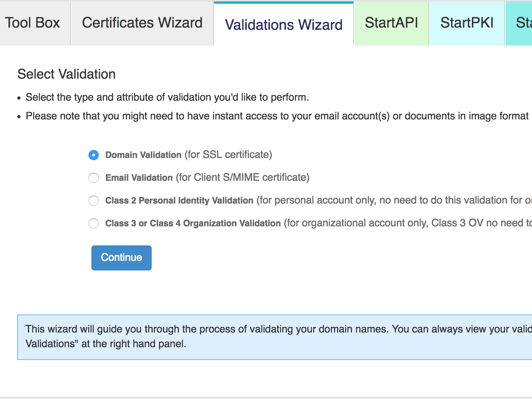
Task: Click the "Class 3 or Class 4 Organization Validation" label
Action: coord(193,223)
